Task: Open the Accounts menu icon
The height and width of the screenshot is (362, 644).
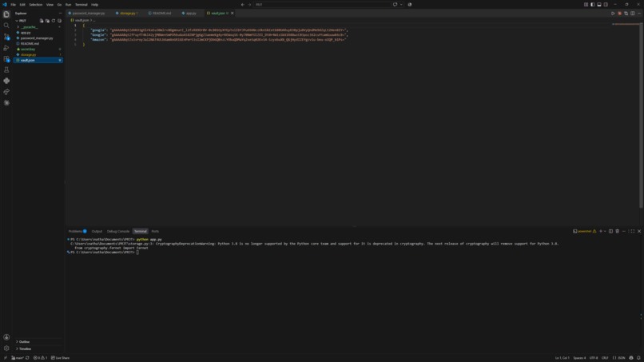Action: point(6,337)
